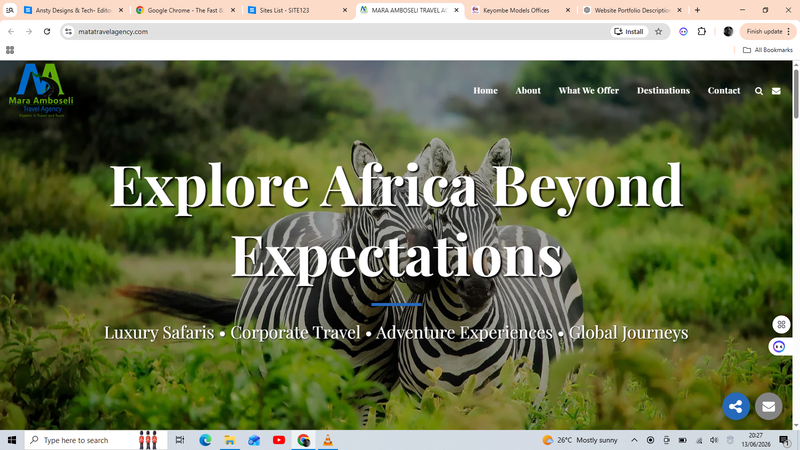The width and height of the screenshot is (800, 450).
Task: Click the blue share floating button
Action: (x=736, y=406)
